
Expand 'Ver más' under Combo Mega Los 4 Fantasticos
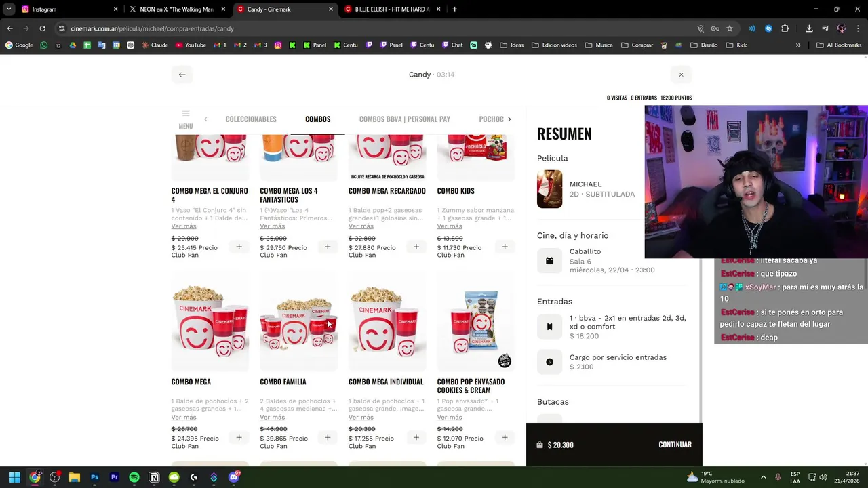pyautogui.click(x=273, y=226)
